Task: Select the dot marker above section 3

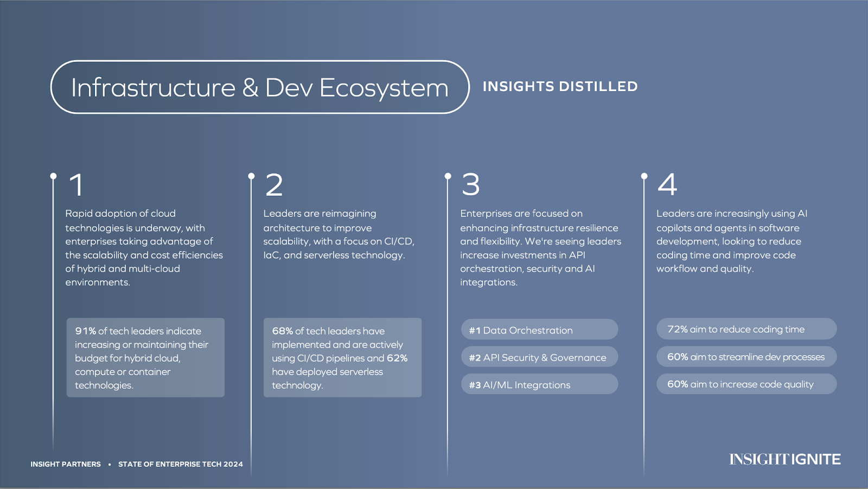Action: point(448,176)
